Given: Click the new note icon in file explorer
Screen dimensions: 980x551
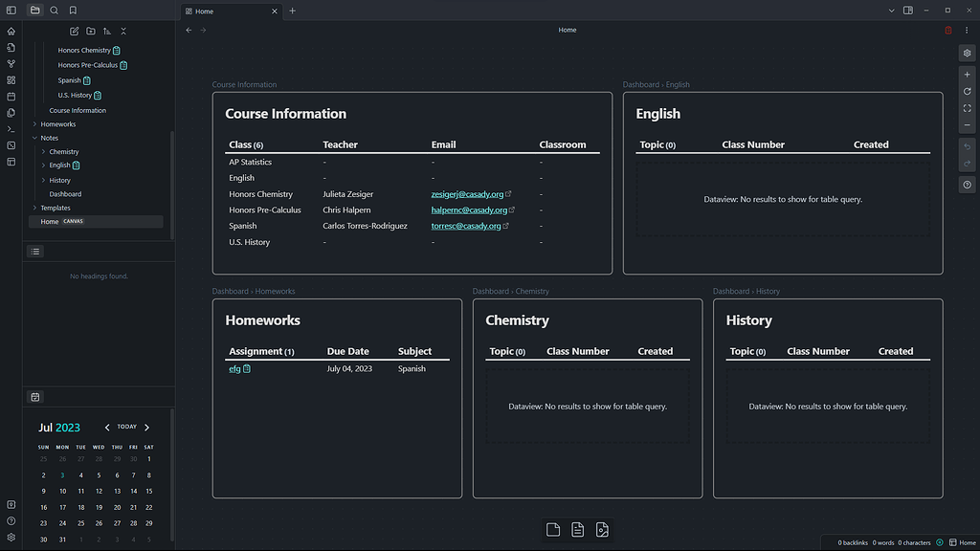Looking at the screenshot, I should click(x=75, y=32).
